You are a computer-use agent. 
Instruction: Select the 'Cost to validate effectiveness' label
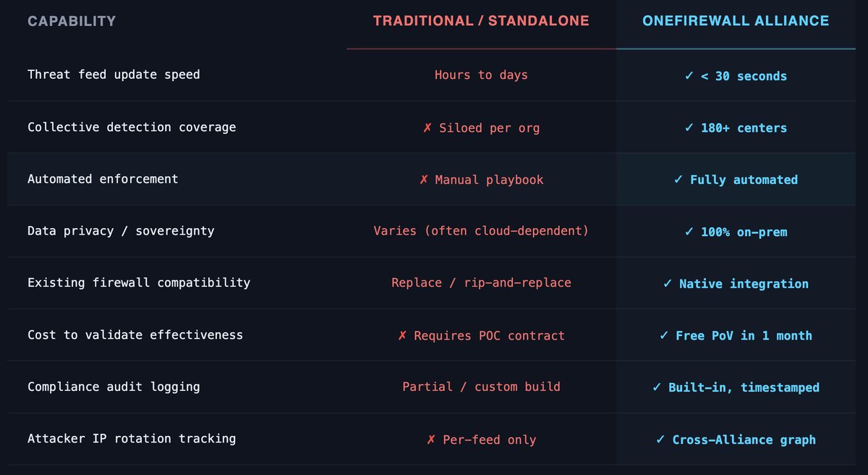tap(135, 335)
